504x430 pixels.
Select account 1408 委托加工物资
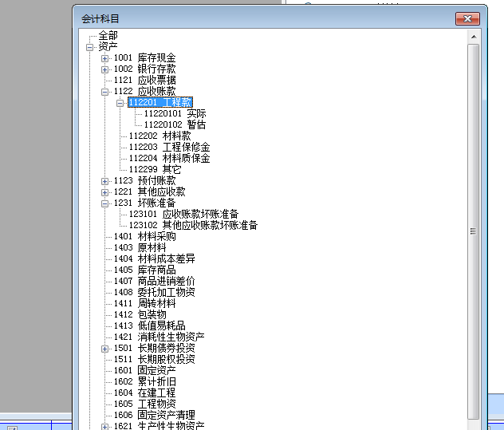click(154, 292)
